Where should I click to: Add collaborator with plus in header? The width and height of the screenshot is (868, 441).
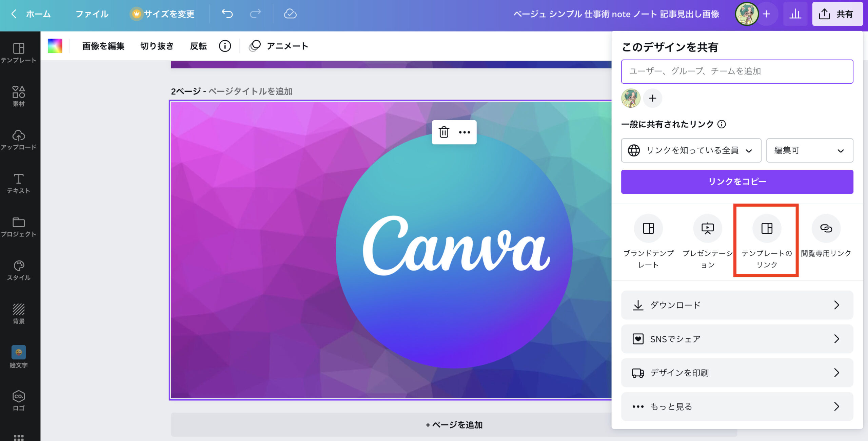pyautogui.click(x=766, y=14)
